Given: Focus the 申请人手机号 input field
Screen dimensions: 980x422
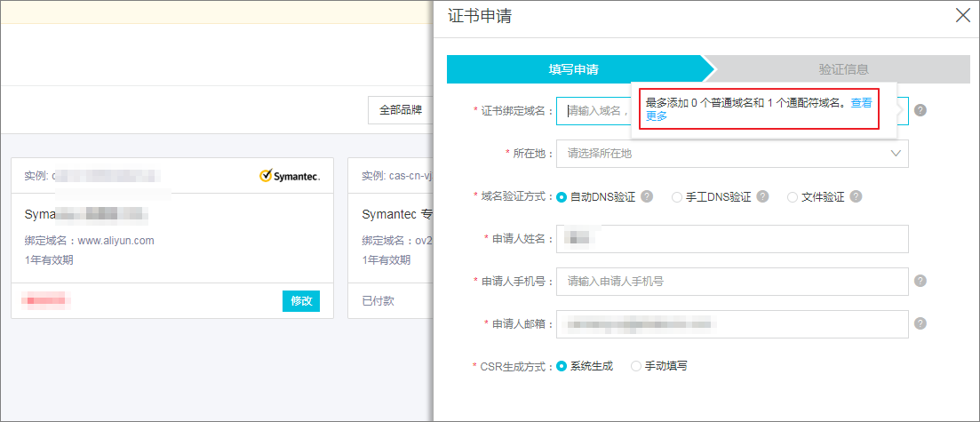Looking at the screenshot, I should (x=732, y=282).
